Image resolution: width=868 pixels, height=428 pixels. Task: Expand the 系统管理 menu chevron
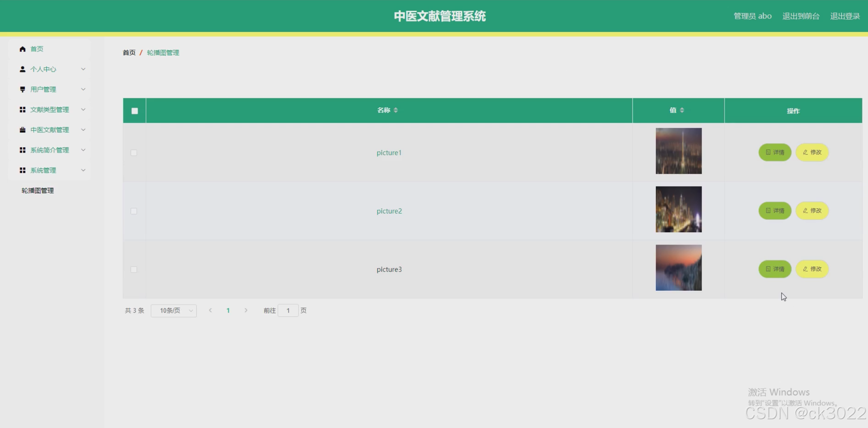83,170
